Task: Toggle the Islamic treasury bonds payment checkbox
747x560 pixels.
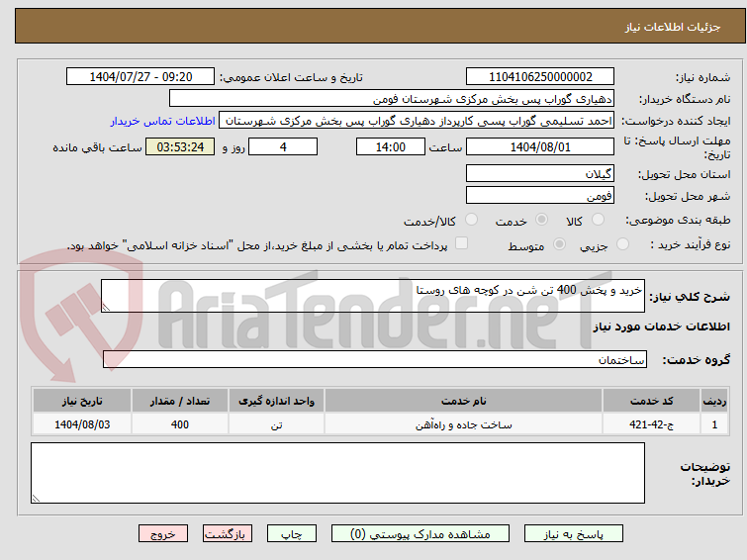Action: (x=461, y=243)
